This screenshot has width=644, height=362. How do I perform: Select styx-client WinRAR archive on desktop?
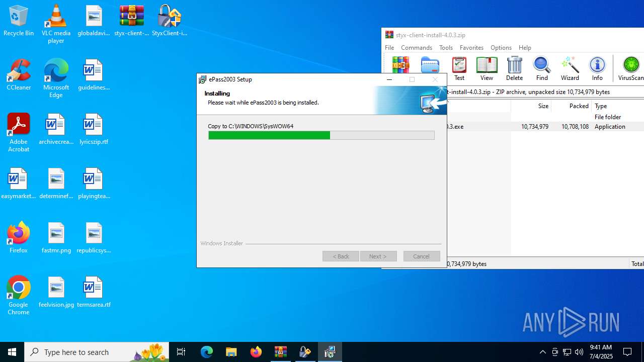tap(132, 21)
